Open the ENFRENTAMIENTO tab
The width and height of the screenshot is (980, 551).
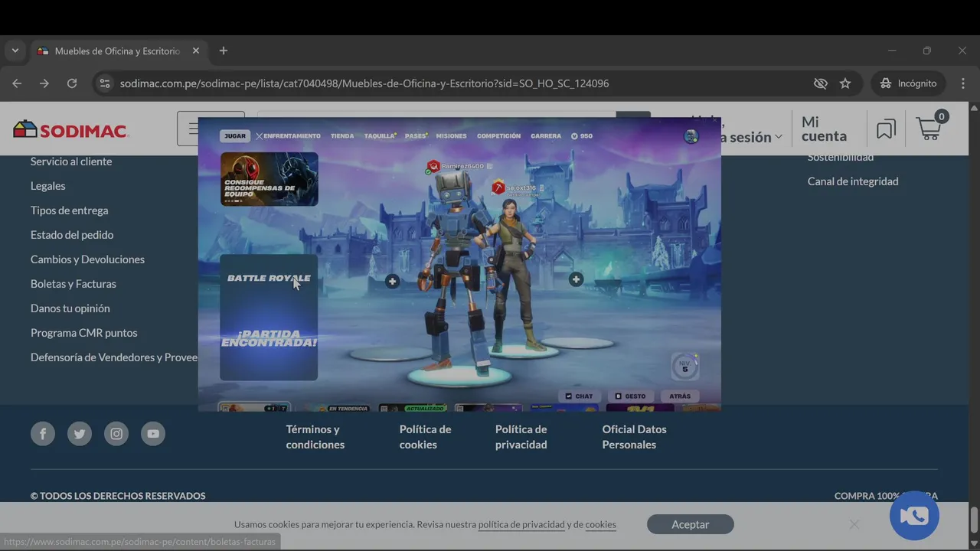click(288, 136)
